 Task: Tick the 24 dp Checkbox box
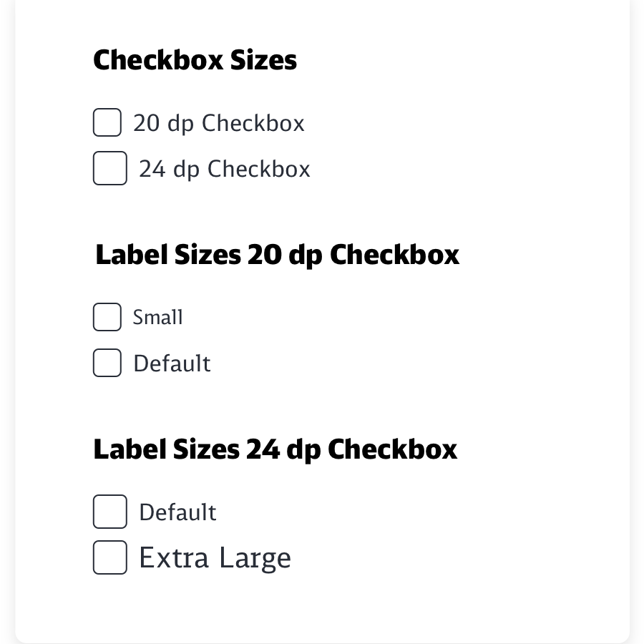tap(110, 168)
